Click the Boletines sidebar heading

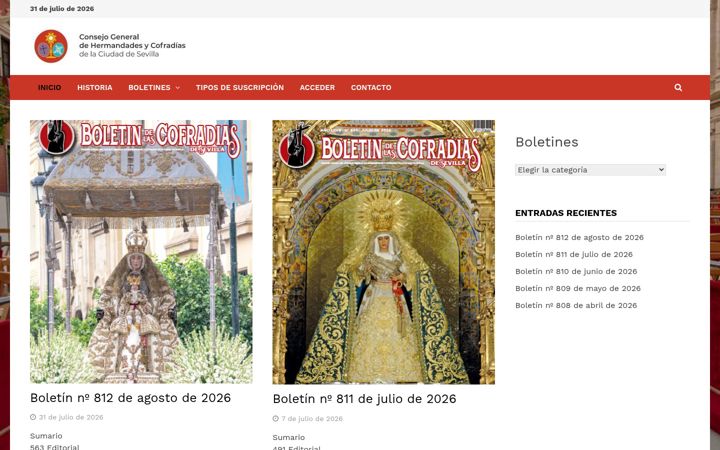pos(547,142)
